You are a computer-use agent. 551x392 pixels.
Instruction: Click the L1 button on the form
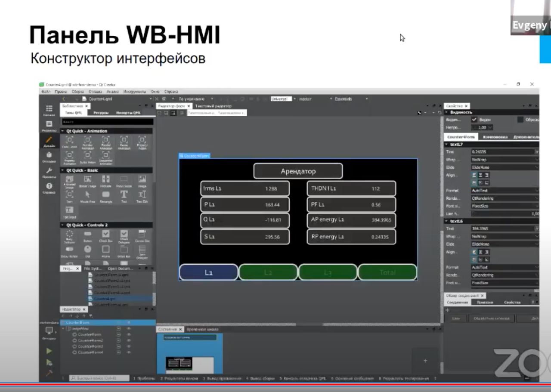[x=209, y=272]
